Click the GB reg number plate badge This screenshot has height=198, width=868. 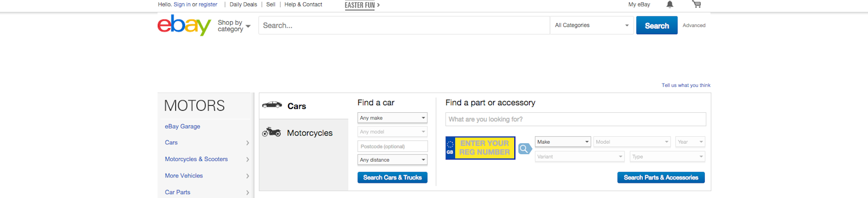click(450, 148)
